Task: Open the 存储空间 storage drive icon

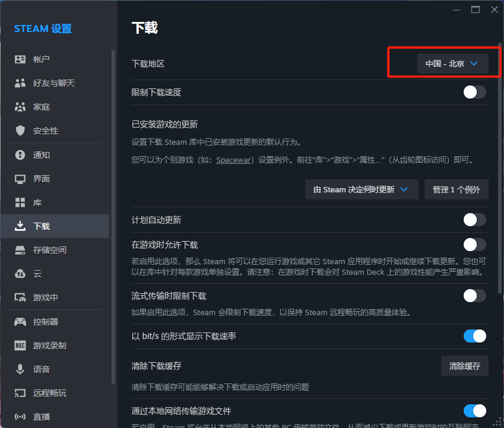Action: (x=20, y=250)
